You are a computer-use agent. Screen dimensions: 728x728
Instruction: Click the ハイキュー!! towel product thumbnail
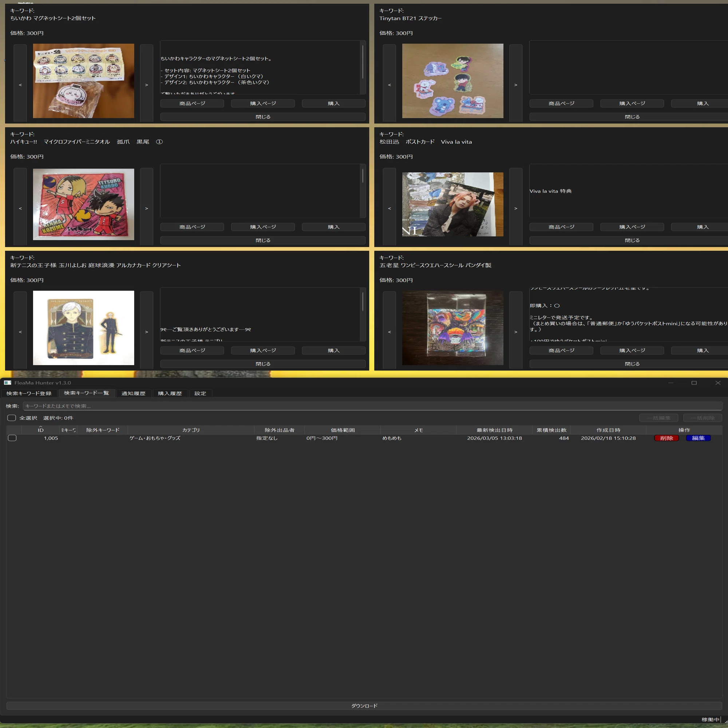(84, 204)
